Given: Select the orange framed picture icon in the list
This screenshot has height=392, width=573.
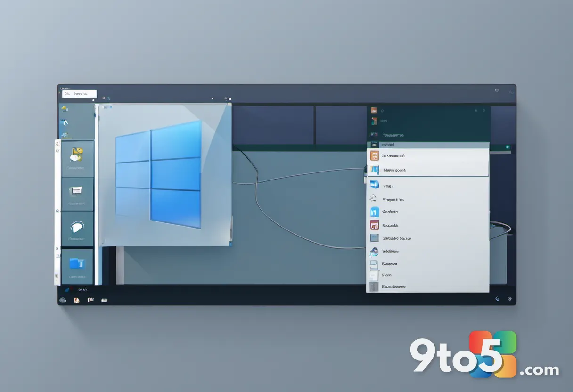Looking at the screenshot, I should pos(375,156).
